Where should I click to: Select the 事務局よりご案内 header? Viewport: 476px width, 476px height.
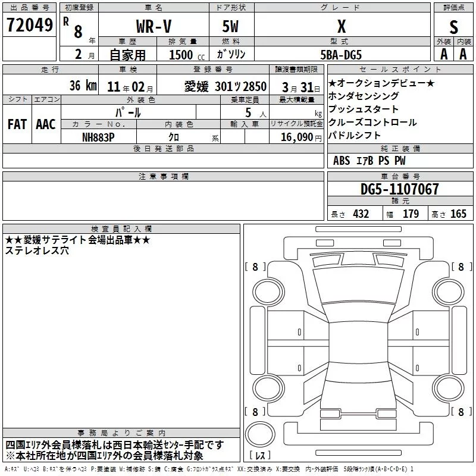tap(121, 433)
